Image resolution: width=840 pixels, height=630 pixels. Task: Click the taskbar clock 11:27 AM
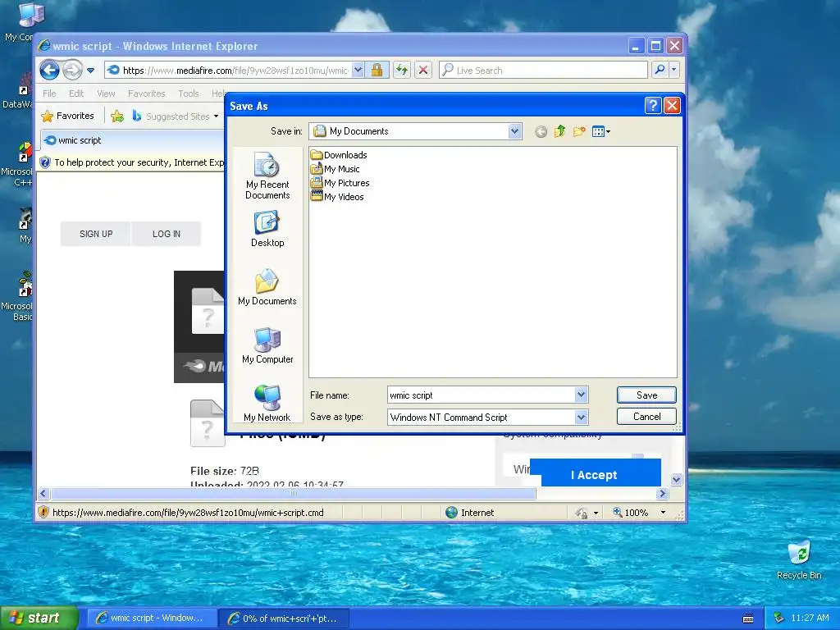tap(810, 618)
